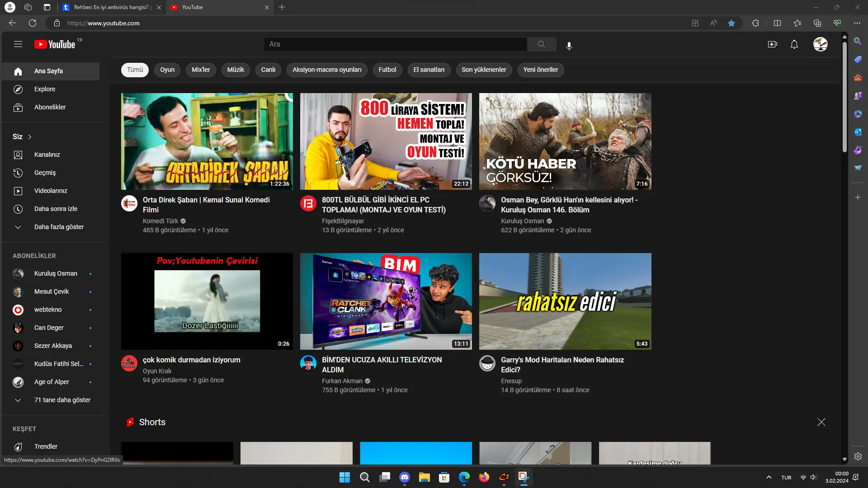868x488 pixels.
Task: Open a new browser tab
Action: point(282,7)
